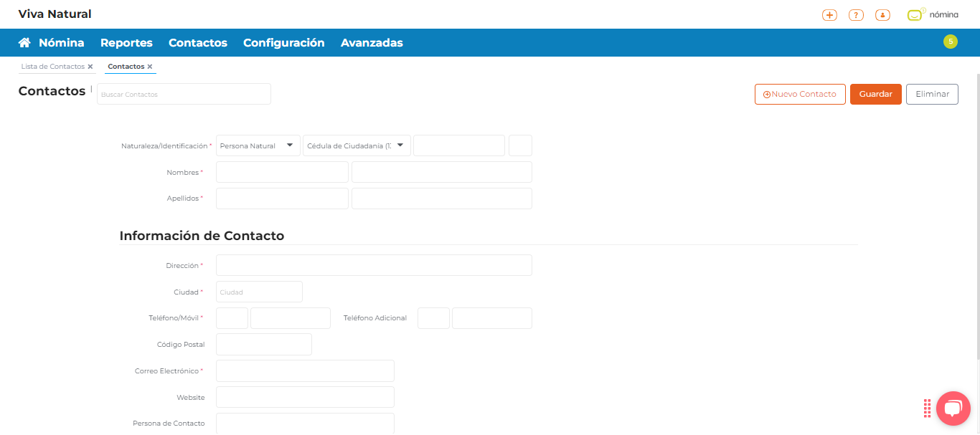
Task: Click the orange plus quick-add icon
Action: point(829,15)
